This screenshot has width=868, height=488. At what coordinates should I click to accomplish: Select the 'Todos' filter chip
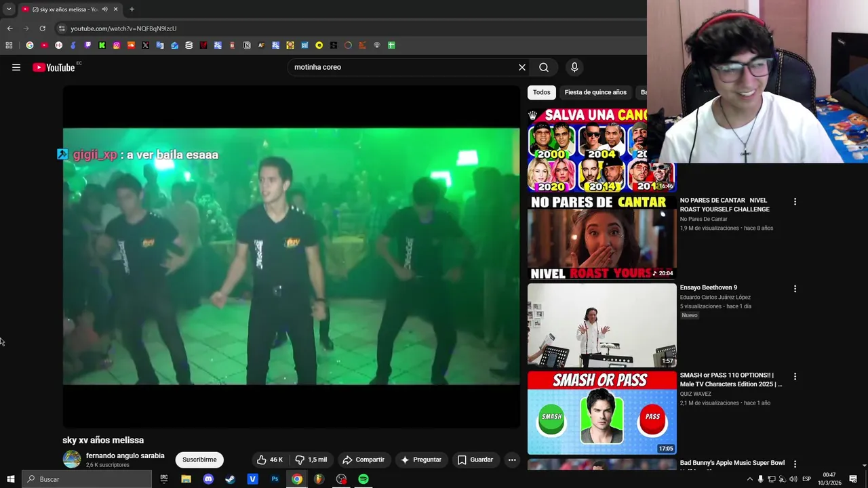pyautogui.click(x=541, y=92)
